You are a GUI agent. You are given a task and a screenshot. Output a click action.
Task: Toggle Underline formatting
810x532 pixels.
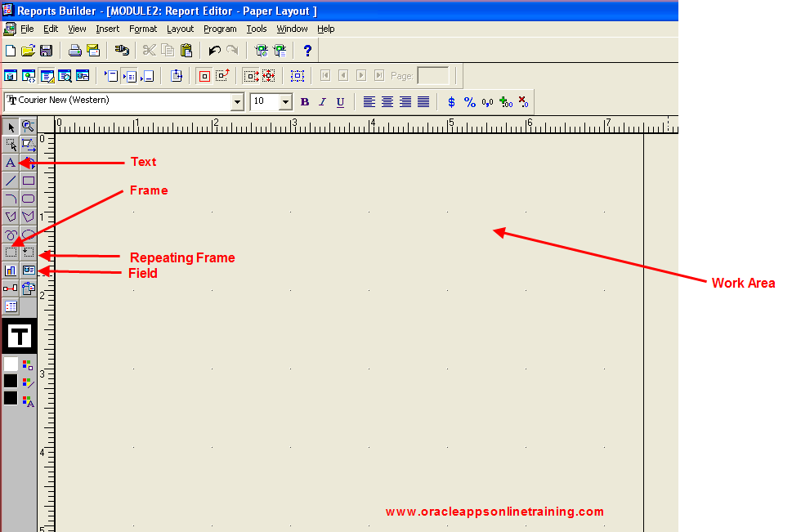tap(340, 102)
